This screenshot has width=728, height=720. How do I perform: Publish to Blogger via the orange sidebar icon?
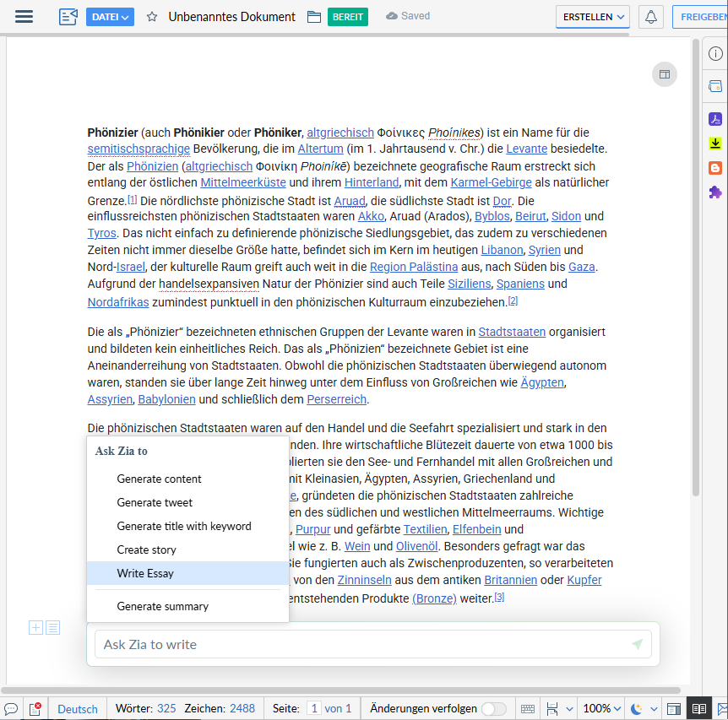715,168
